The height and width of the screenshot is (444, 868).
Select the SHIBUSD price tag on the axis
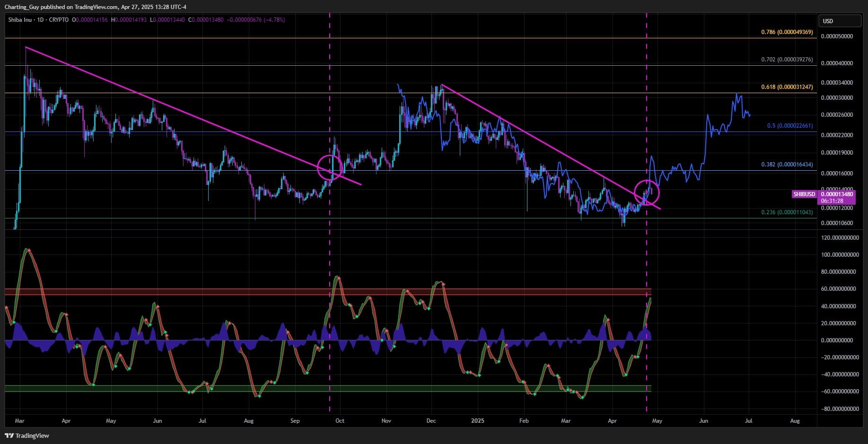(804, 194)
